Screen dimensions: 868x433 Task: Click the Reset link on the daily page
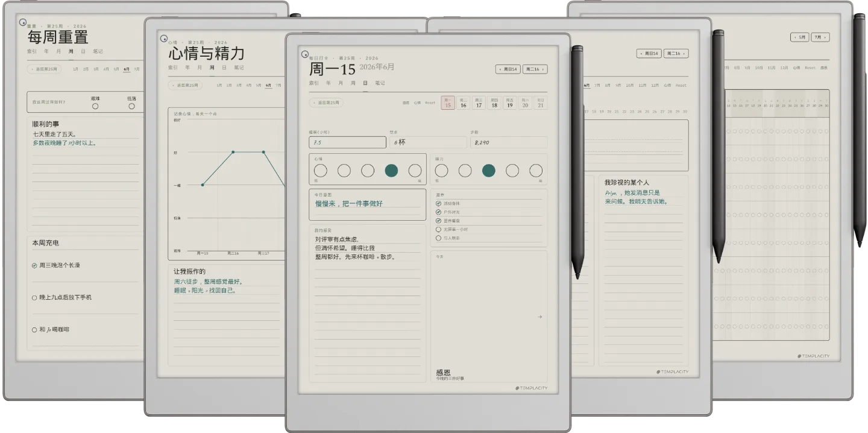click(x=430, y=103)
